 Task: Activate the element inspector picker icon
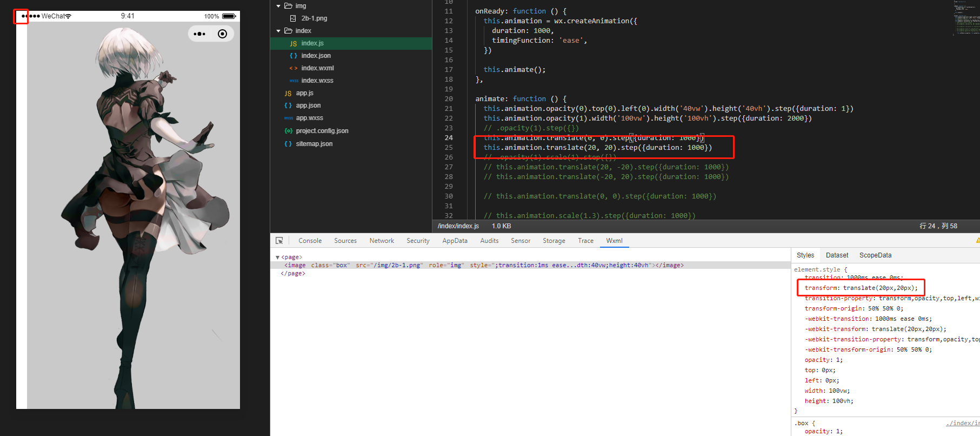(x=279, y=241)
